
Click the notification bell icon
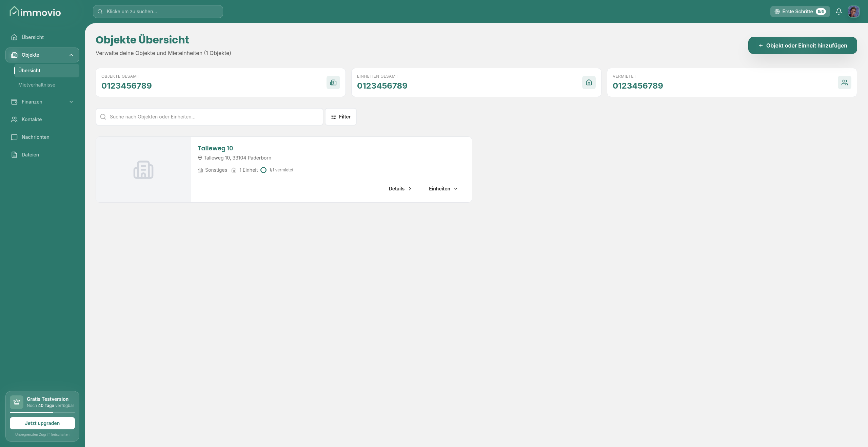click(839, 12)
